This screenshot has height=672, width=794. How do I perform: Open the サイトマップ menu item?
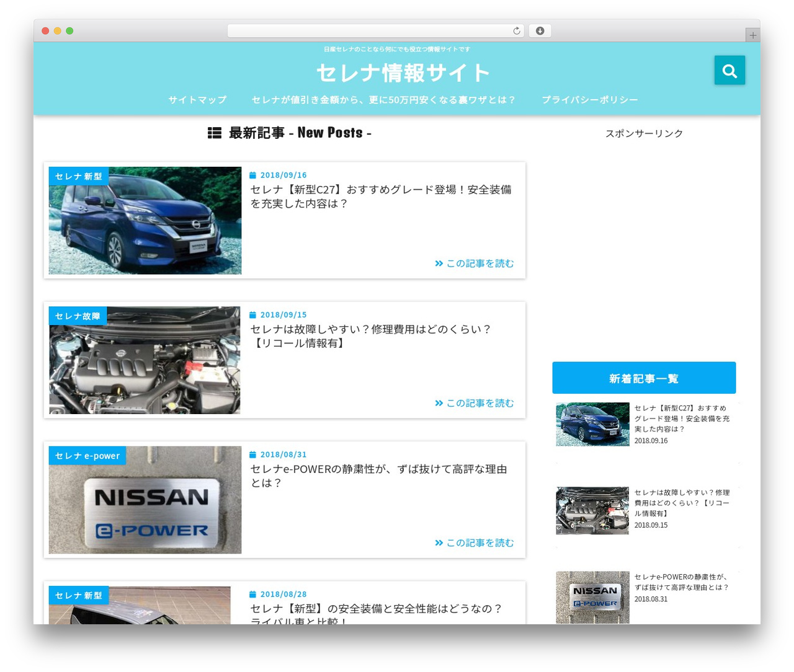click(197, 100)
